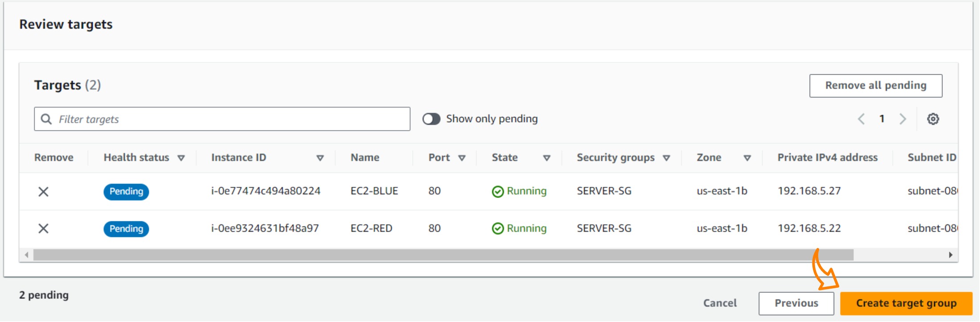The height and width of the screenshot is (322, 980).
Task: Remove the EC2-RED target with X icon
Action: click(43, 228)
